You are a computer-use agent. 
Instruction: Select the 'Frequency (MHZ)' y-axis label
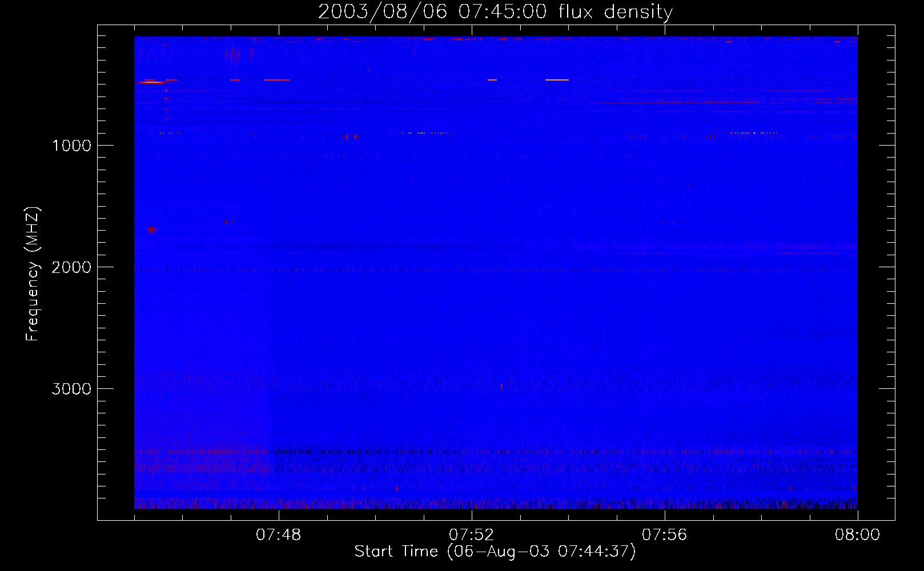click(x=33, y=274)
